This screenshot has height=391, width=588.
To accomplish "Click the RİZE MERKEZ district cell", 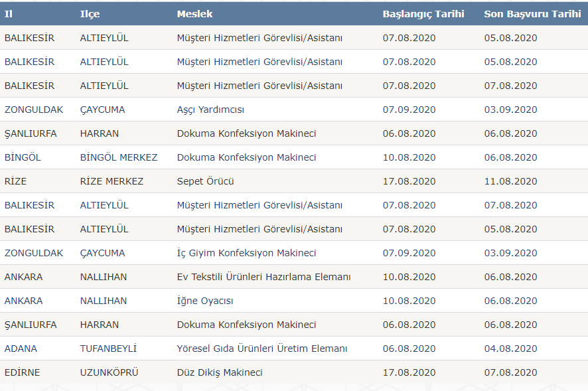I will click(x=111, y=181).
